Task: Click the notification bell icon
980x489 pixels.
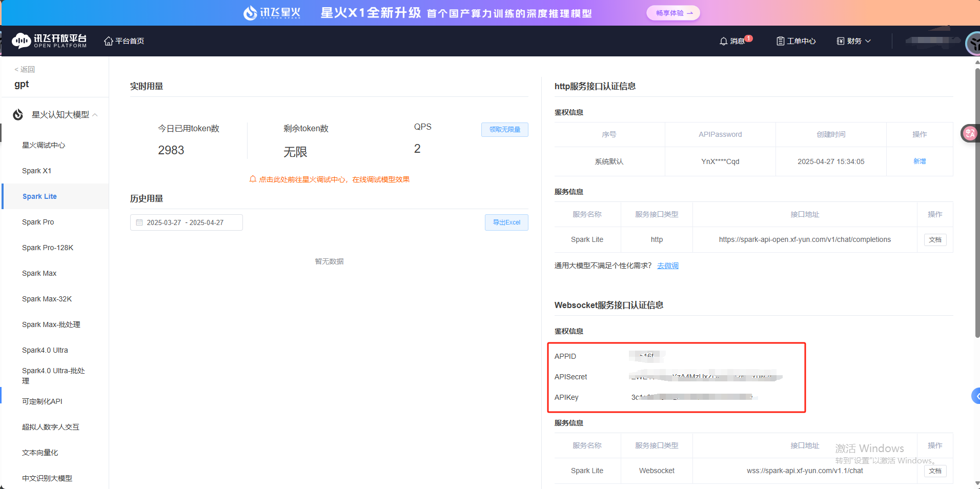Action: coord(723,40)
